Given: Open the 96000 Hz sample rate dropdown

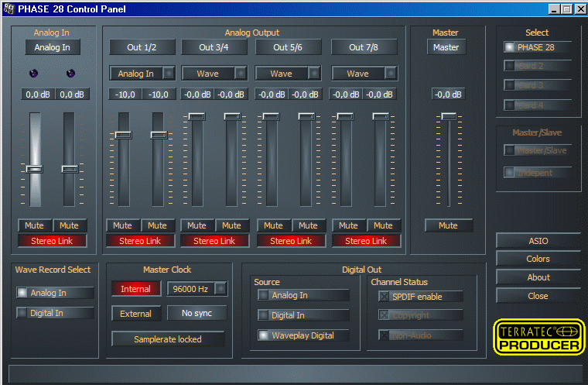Looking at the screenshot, I should [x=220, y=289].
